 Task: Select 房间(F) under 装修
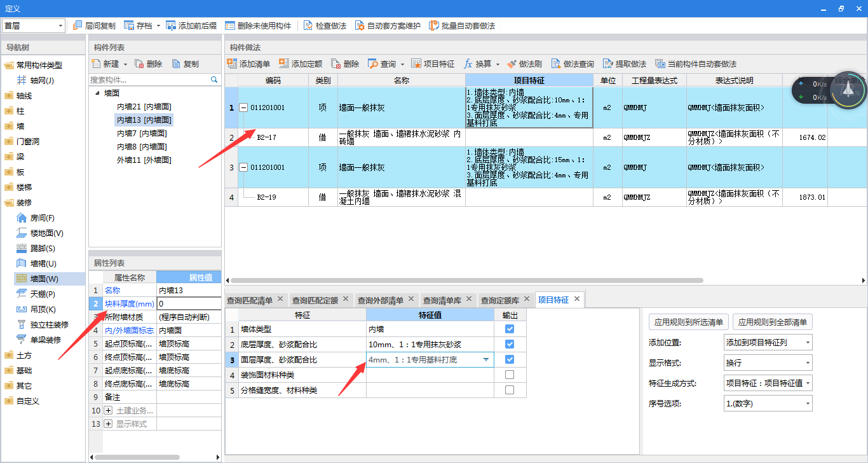pos(43,218)
